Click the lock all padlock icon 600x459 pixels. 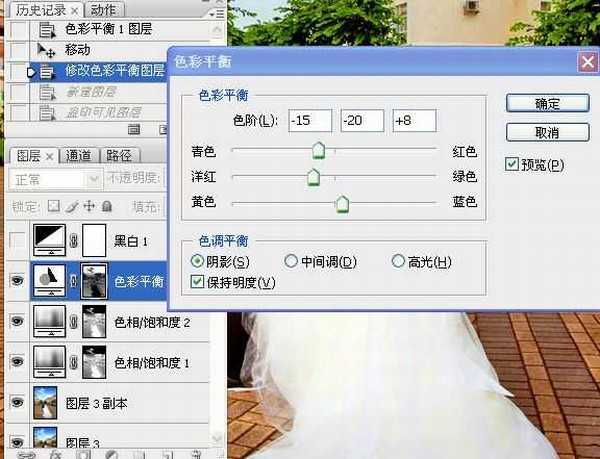[x=107, y=206]
